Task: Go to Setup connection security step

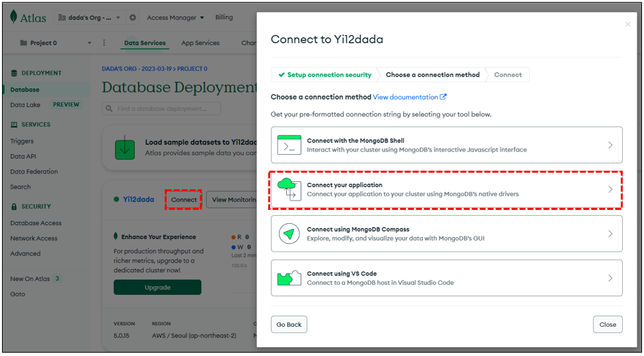Action: click(x=325, y=75)
